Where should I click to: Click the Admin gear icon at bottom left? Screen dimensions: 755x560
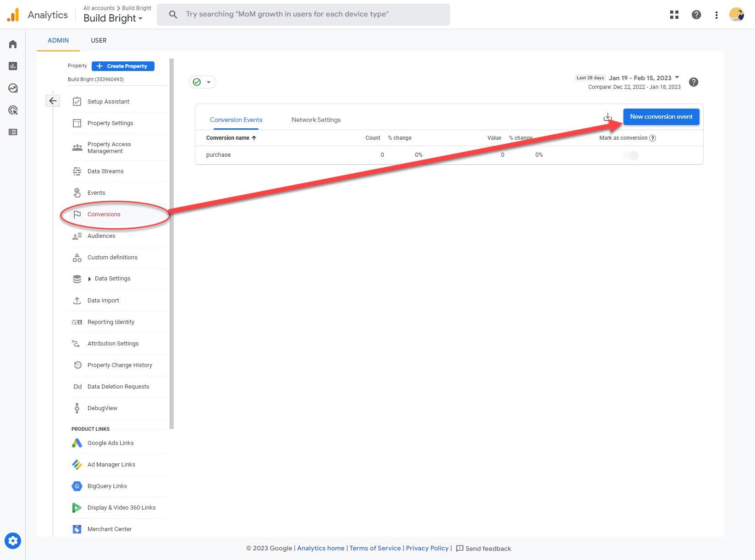13,541
